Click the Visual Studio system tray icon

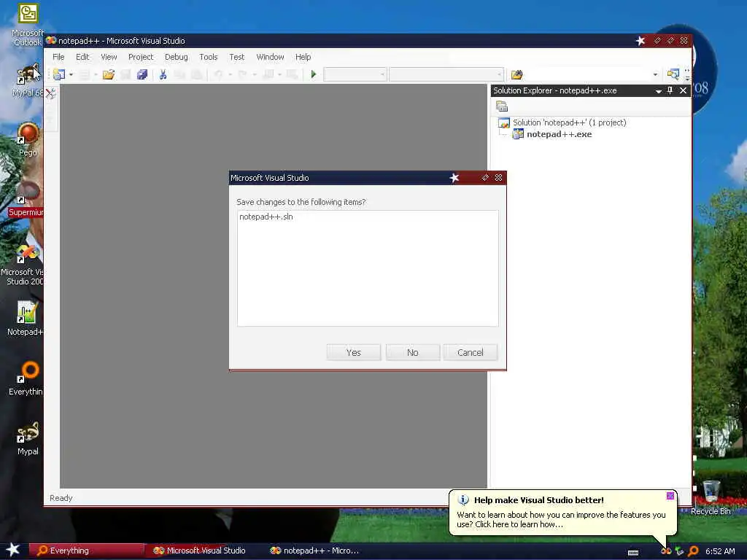click(666, 551)
